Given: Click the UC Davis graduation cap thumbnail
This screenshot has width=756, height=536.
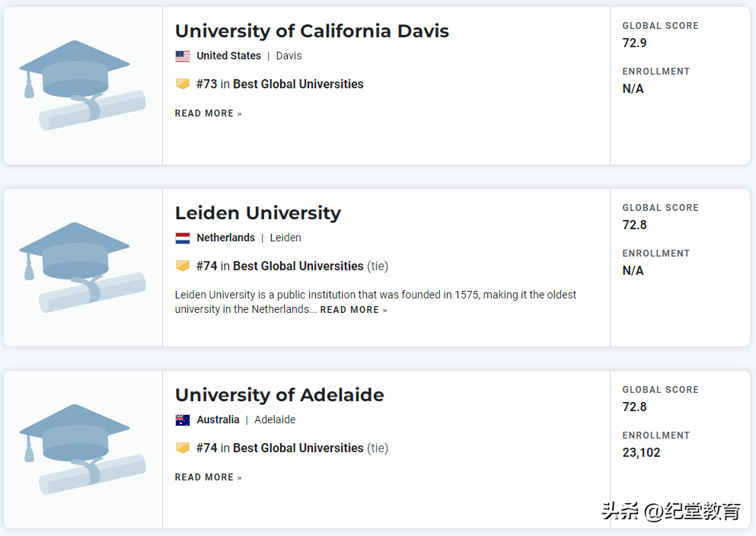Looking at the screenshot, I should pyautogui.click(x=82, y=85).
